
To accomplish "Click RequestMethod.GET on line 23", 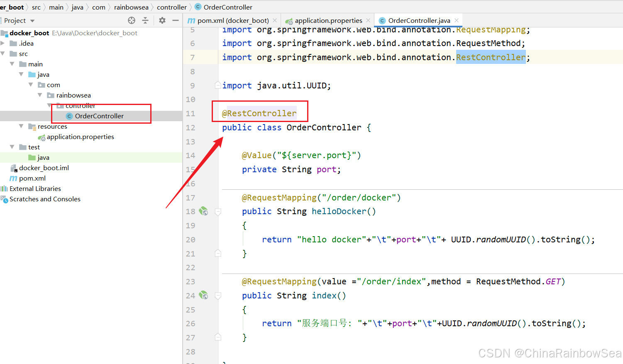I will (x=518, y=281).
